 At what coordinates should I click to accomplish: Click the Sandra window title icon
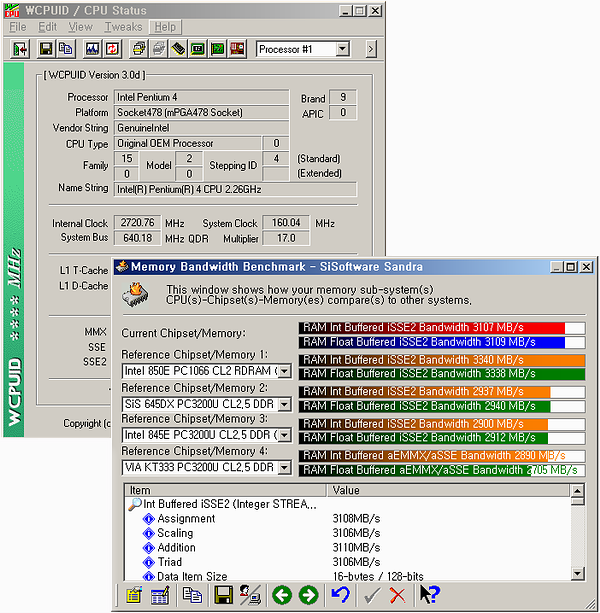122,266
